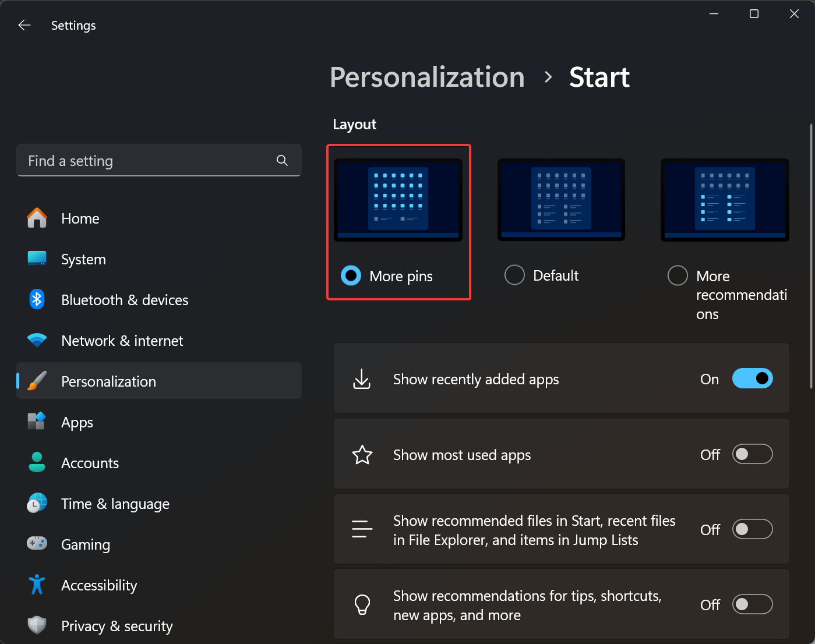Click the vertical scrollbar on the right
The height and width of the screenshot is (644, 815).
(x=810, y=256)
